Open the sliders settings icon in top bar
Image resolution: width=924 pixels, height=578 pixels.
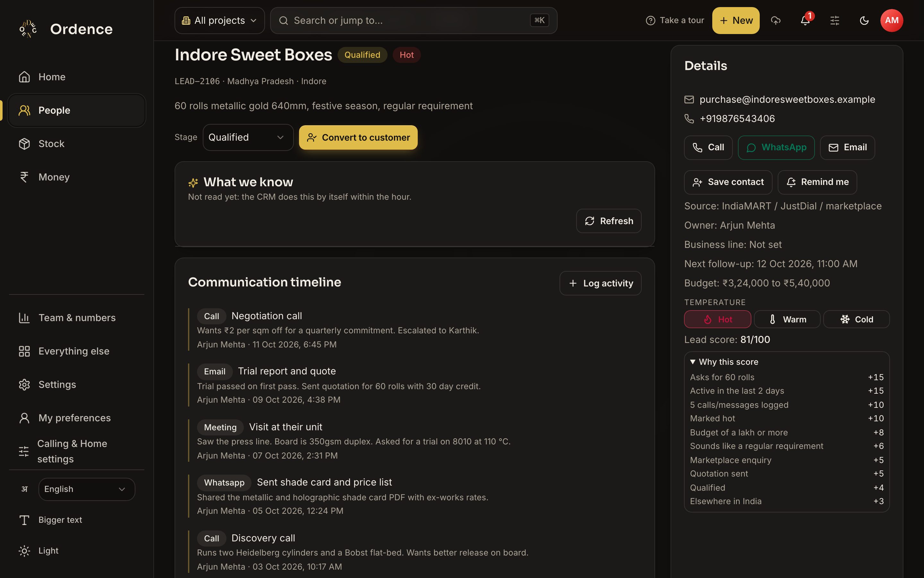[x=835, y=20]
